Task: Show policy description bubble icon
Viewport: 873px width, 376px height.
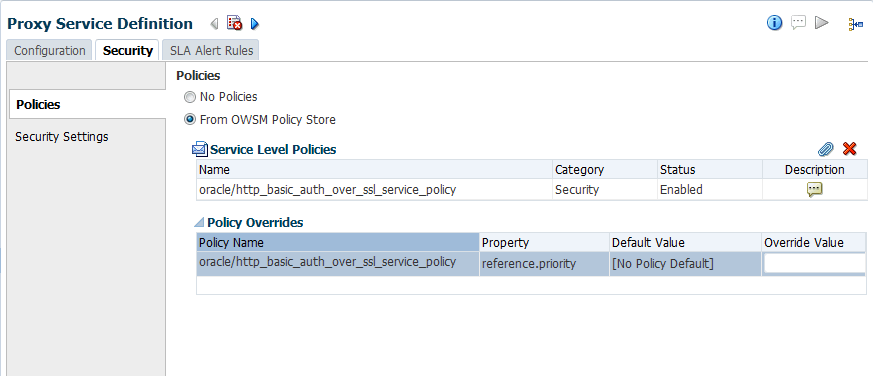Action: point(815,190)
